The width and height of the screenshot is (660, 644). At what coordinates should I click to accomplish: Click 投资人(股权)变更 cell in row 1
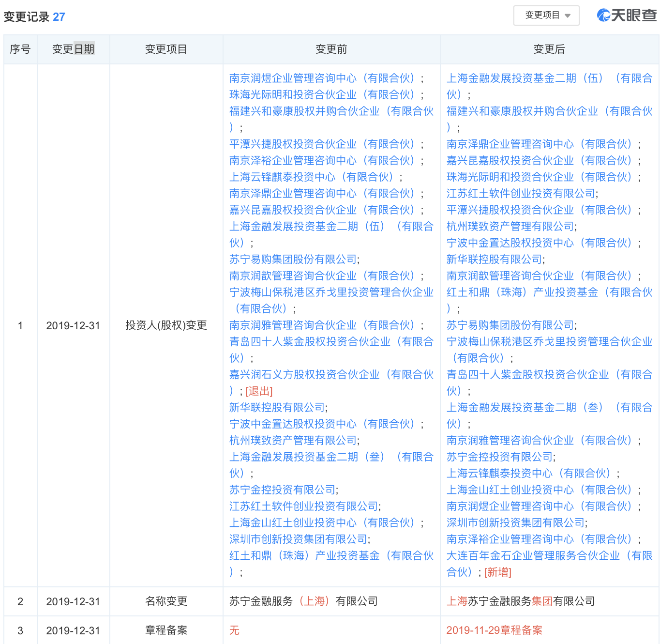pyautogui.click(x=166, y=325)
